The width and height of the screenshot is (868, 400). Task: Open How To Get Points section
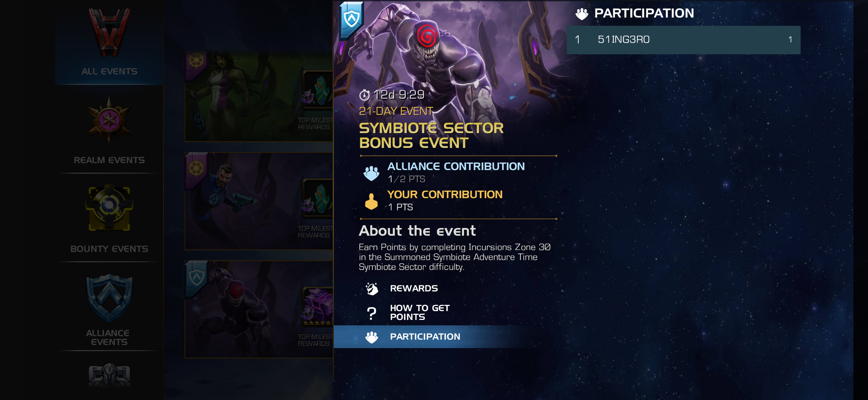coord(420,312)
